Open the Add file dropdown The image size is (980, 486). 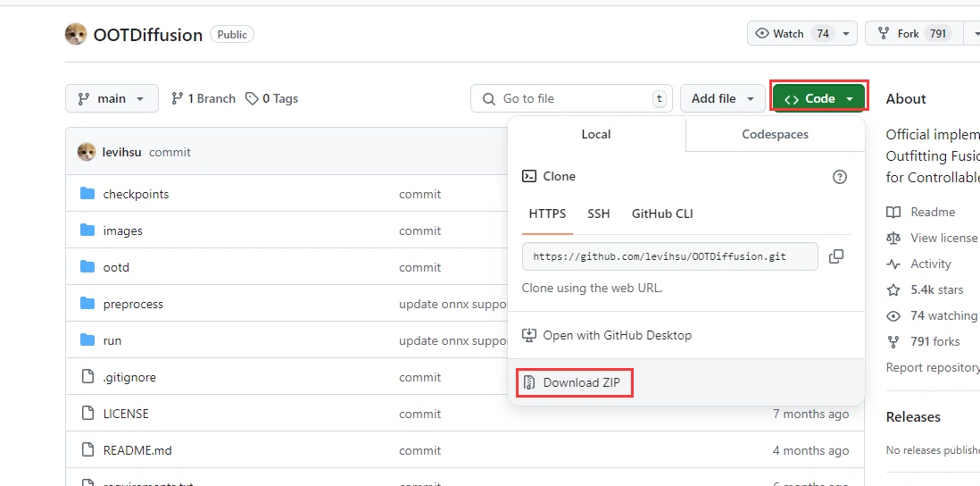(x=722, y=99)
